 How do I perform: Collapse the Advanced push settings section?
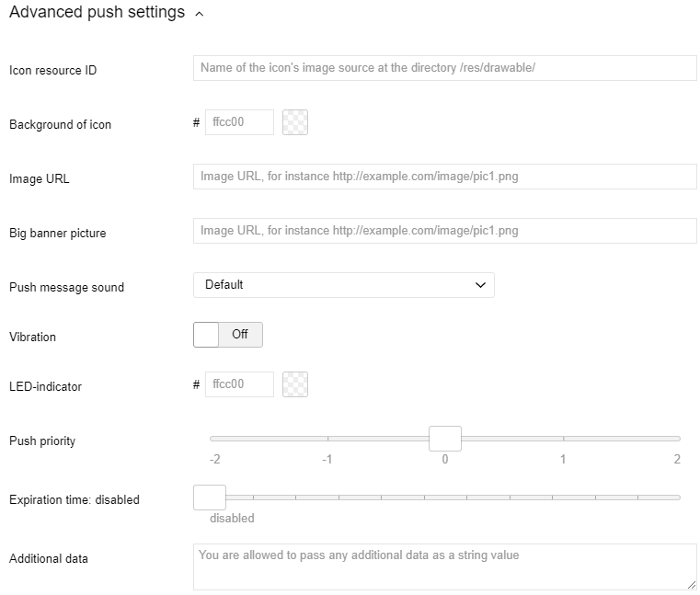coord(200,14)
